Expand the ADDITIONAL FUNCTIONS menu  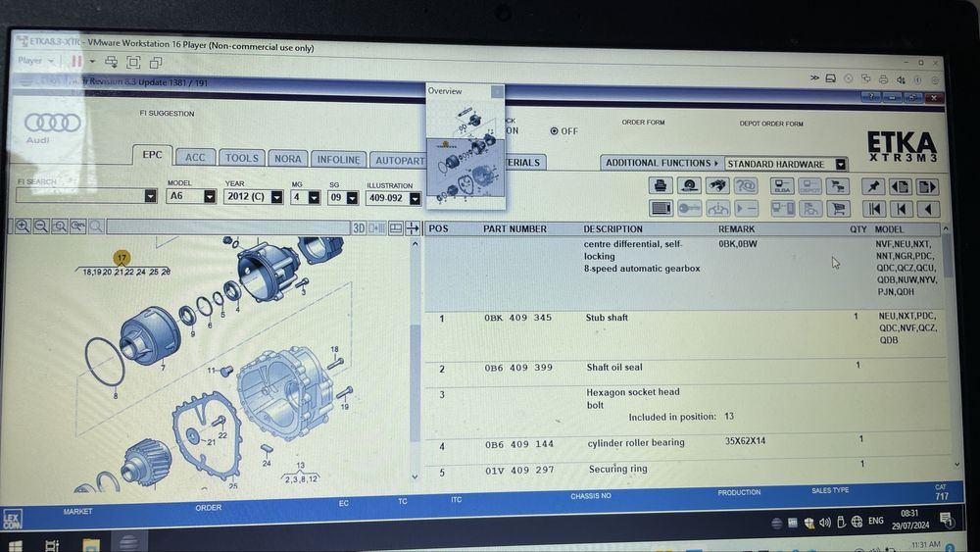pyautogui.click(x=661, y=163)
